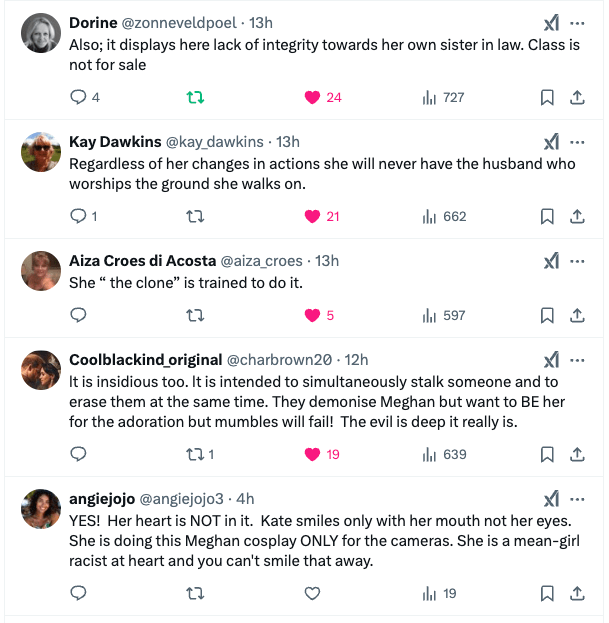Reply to angiejojo's tweet
The width and height of the screenshot is (609, 623).
(x=79, y=593)
